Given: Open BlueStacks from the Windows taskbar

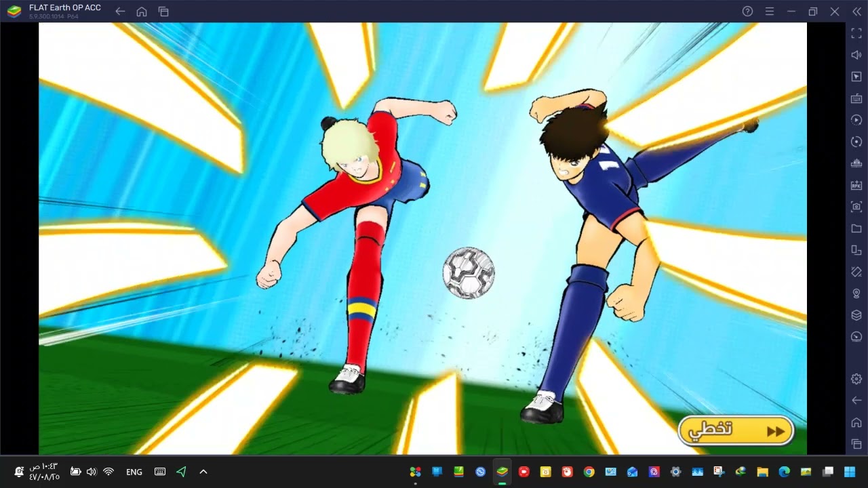Looking at the screenshot, I should (502, 472).
